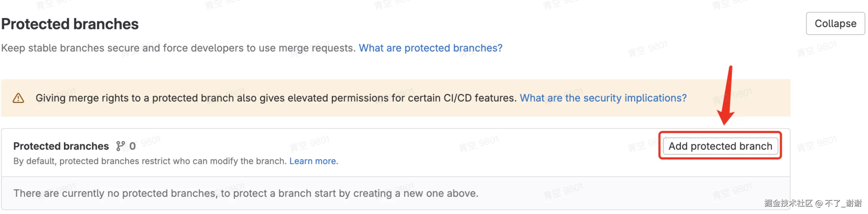Click the branch icon beside the count
The height and width of the screenshot is (214, 868).
(120, 146)
